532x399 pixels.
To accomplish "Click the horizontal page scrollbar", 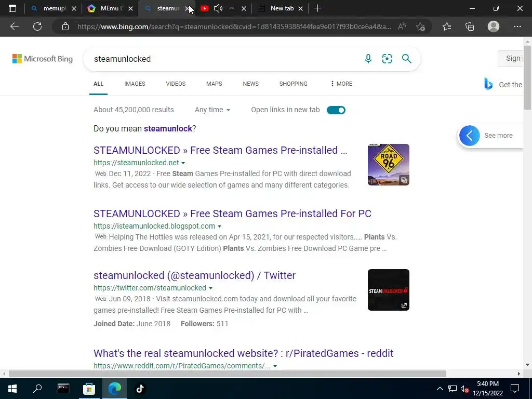I will 228,374.
